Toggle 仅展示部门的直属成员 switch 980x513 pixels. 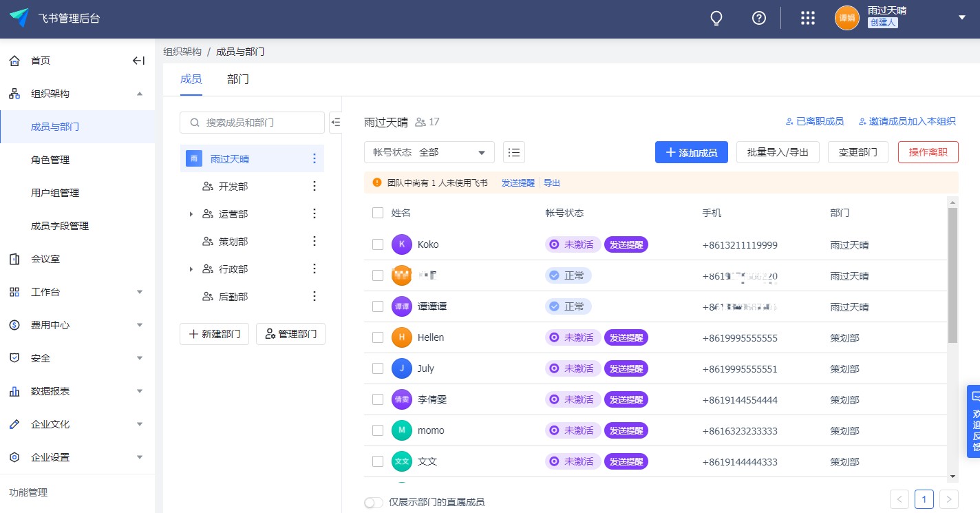(373, 502)
